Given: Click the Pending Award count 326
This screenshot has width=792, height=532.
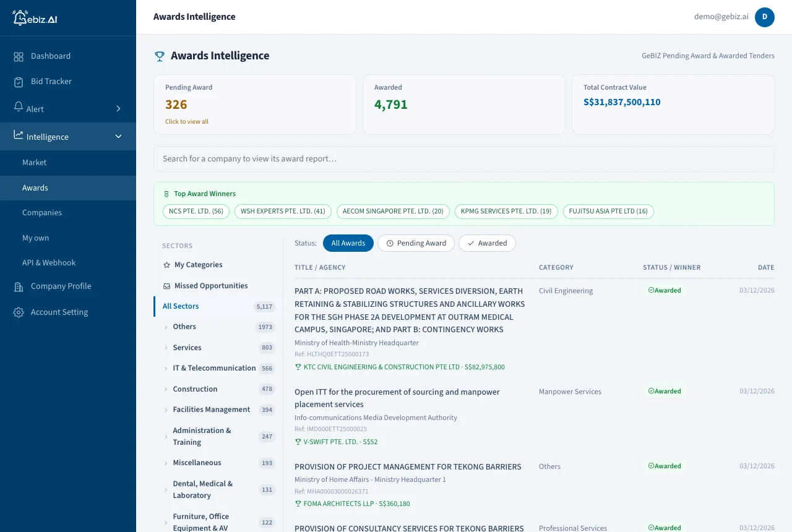Looking at the screenshot, I should click(176, 105).
